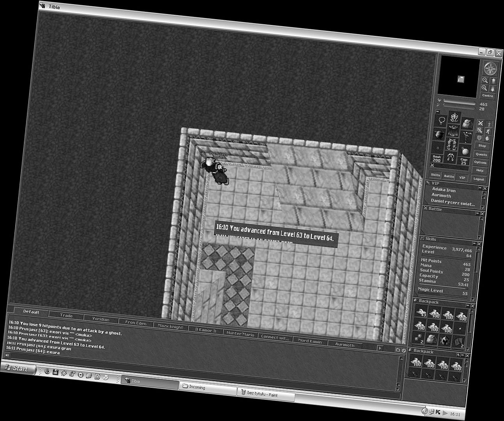
Task: Move minimap one floor up
Action: (x=493, y=81)
